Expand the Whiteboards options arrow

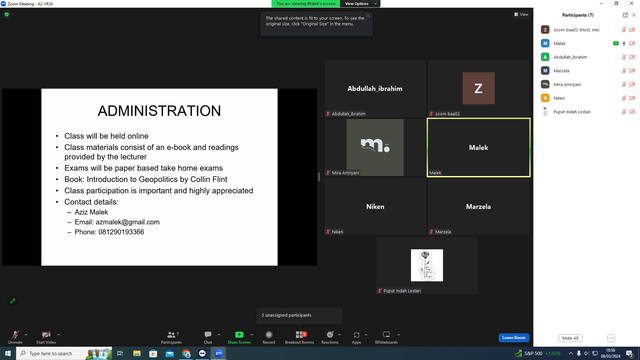pyautogui.click(x=399, y=335)
